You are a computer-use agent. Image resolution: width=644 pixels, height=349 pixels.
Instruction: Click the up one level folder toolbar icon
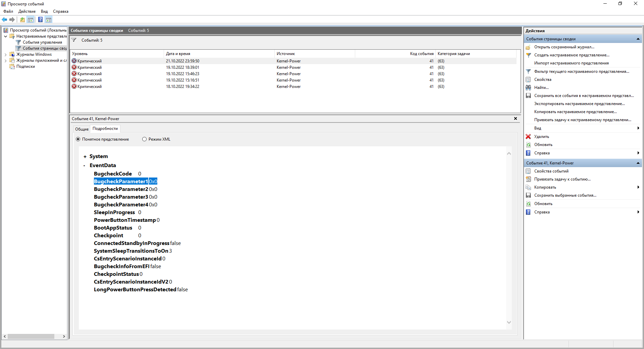pyautogui.click(x=22, y=19)
